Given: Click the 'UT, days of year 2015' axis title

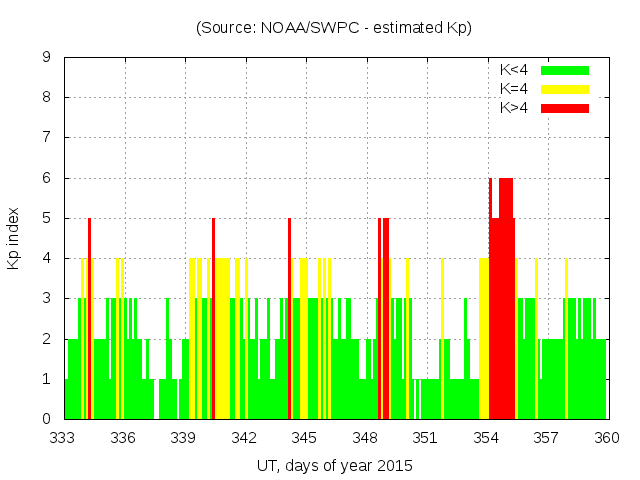Looking at the screenshot, I should [334, 465].
